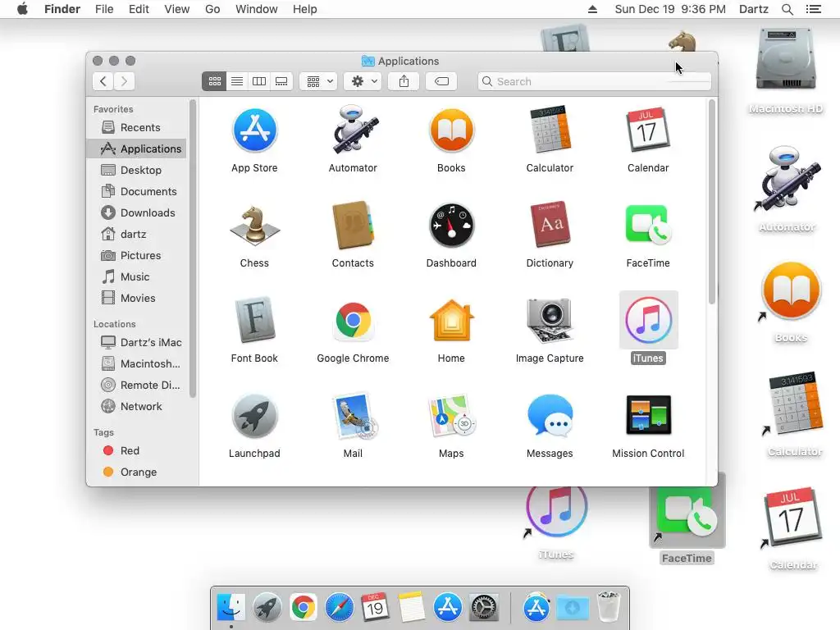Select Remote Disc under Locations
The height and width of the screenshot is (630, 840).
coord(137,386)
